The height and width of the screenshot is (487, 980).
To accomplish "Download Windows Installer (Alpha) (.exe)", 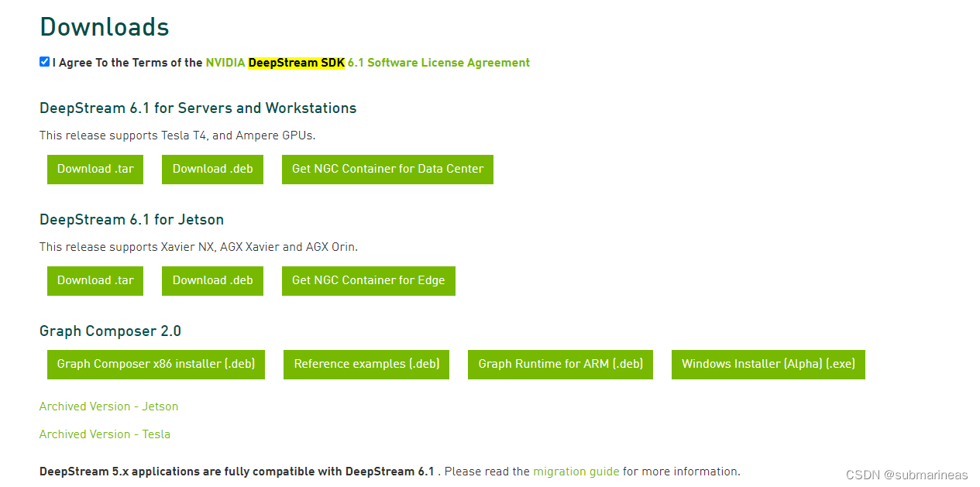I will [x=769, y=364].
